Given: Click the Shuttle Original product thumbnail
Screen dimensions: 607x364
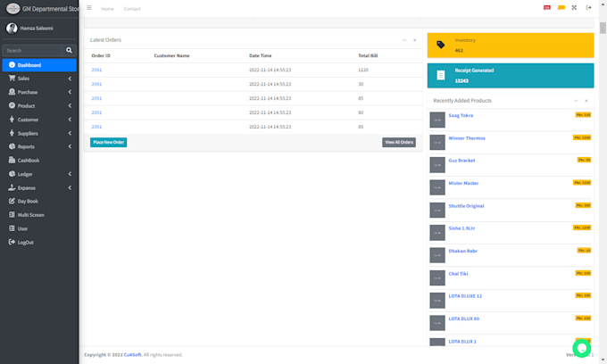Looking at the screenshot, I should click(437, 210).
